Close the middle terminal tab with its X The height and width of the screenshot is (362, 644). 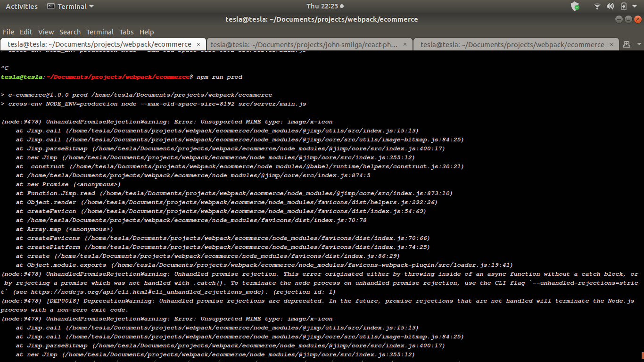coord(405,44)
